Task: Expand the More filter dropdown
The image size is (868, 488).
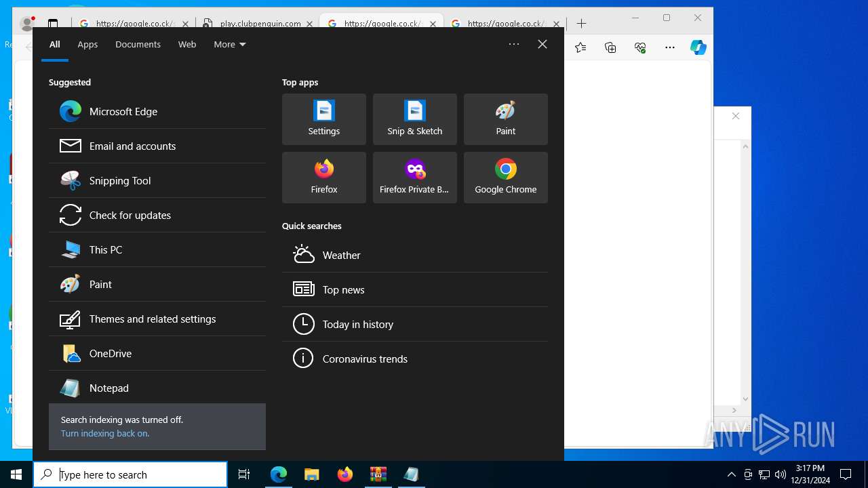Action: (230, 44)
